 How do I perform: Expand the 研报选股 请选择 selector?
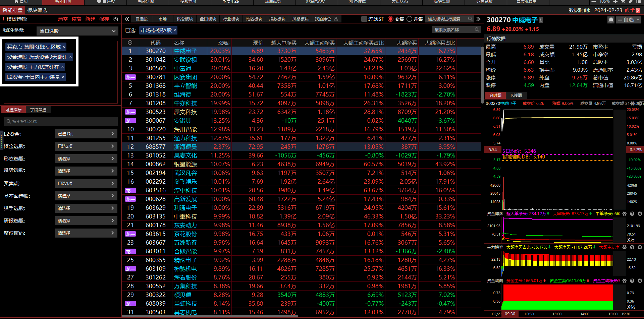click(86, 220)
